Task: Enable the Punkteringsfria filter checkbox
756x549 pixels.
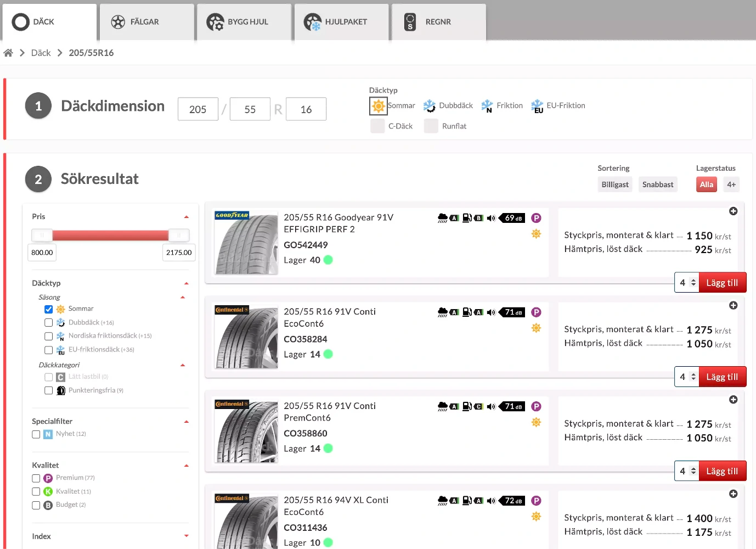Action: 49,390
